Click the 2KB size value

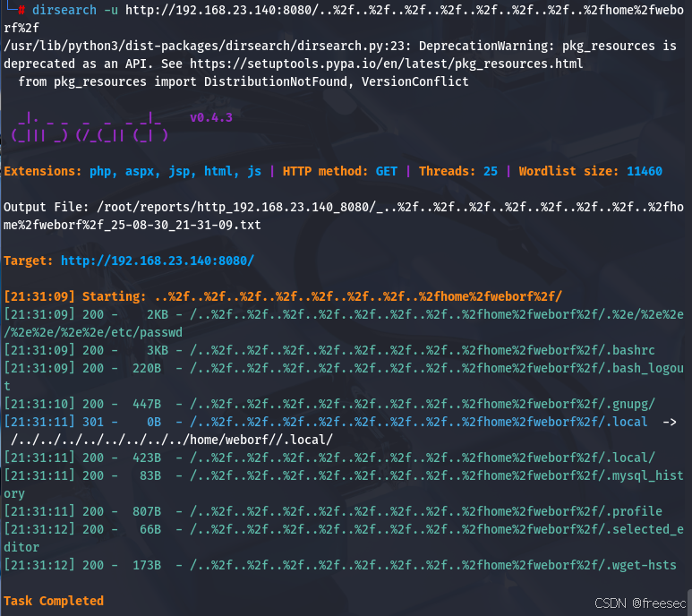tap(158, 314)
